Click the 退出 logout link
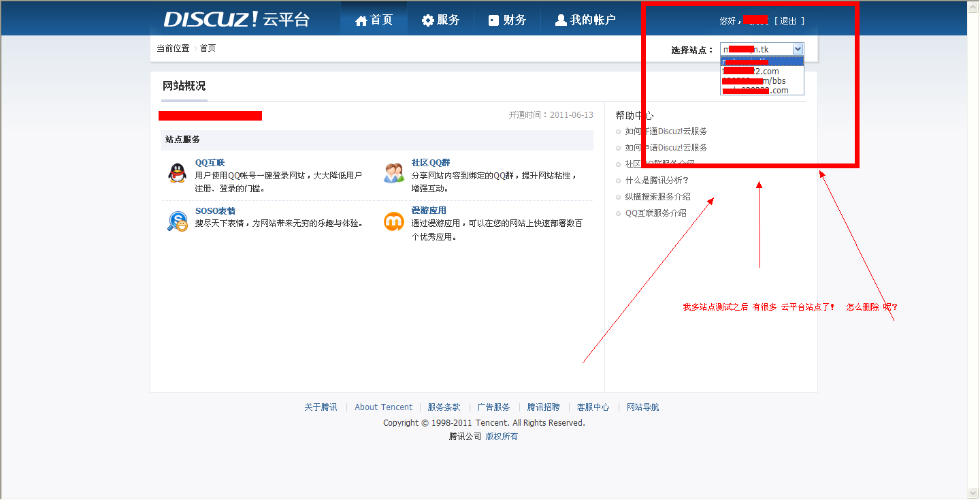The height and width of the screenshot is (500, 980). coord(788,21)
